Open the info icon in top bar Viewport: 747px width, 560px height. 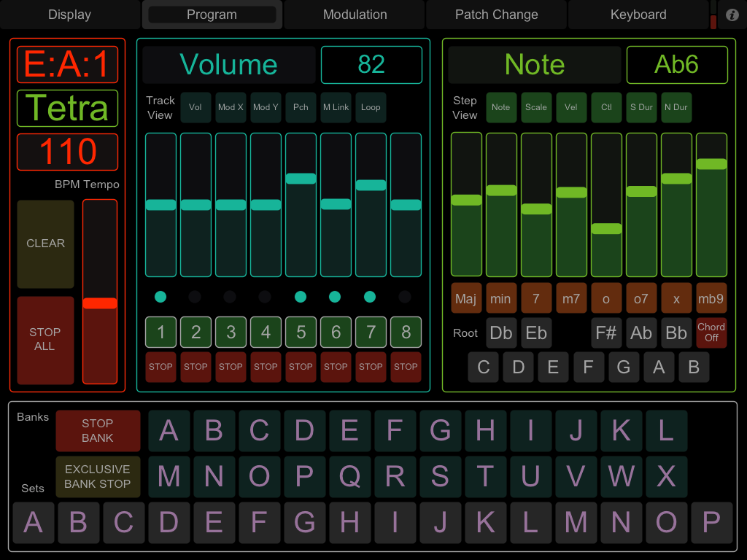(732, 15)
